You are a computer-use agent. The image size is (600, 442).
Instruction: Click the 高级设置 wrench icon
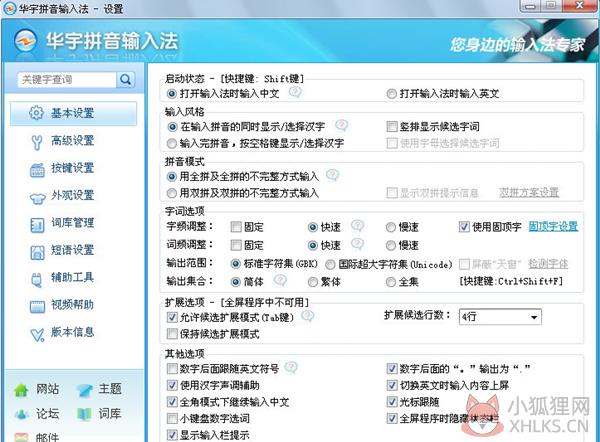pyautogui.click(x=36, y=142)
